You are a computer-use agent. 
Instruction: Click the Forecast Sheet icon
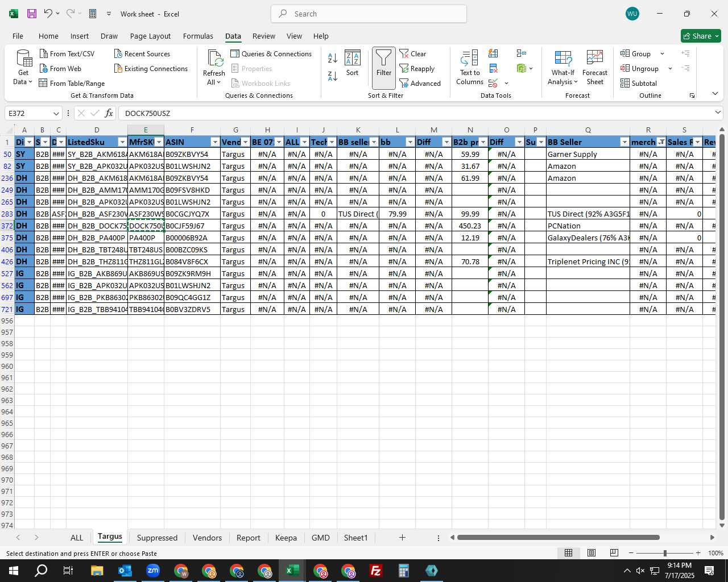point(595,68)
